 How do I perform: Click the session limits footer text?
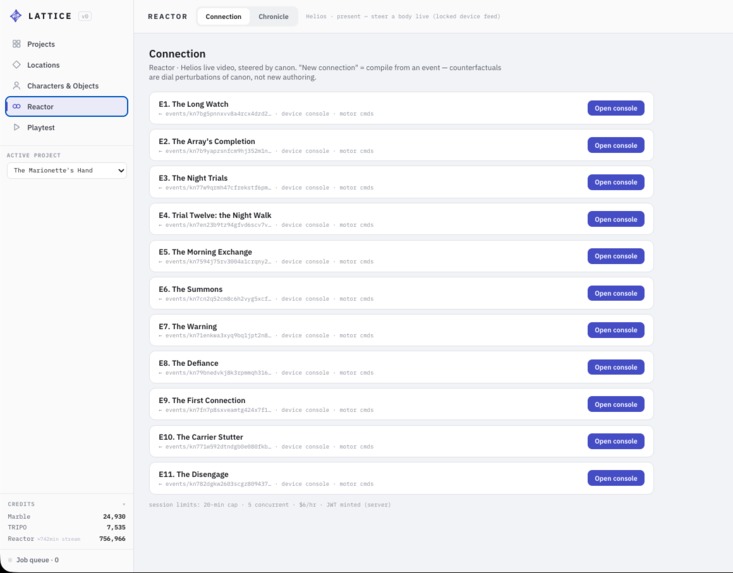point(270,505)
